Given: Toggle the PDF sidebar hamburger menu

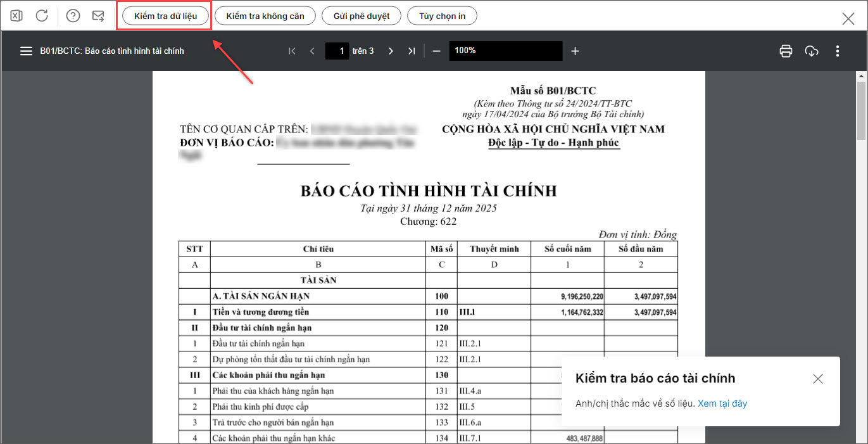Looking at the screenshot, I should tap(26, 51).
